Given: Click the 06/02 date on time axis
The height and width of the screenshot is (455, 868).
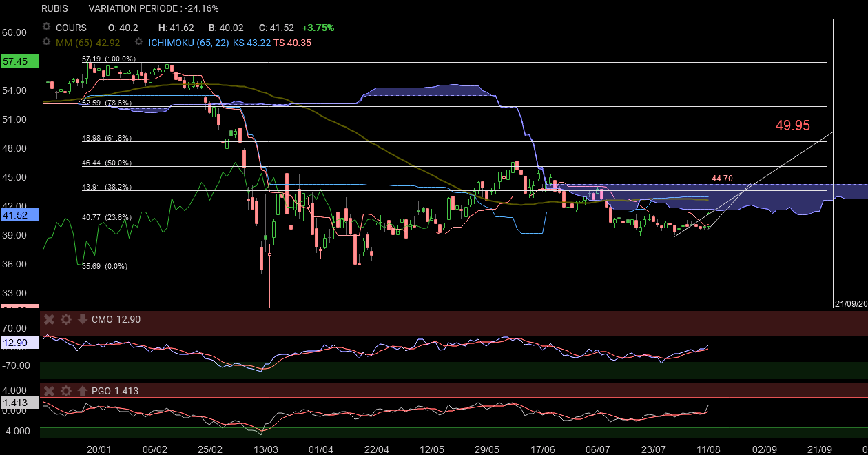Looking at the screenshot, I should tap(155, 449).
